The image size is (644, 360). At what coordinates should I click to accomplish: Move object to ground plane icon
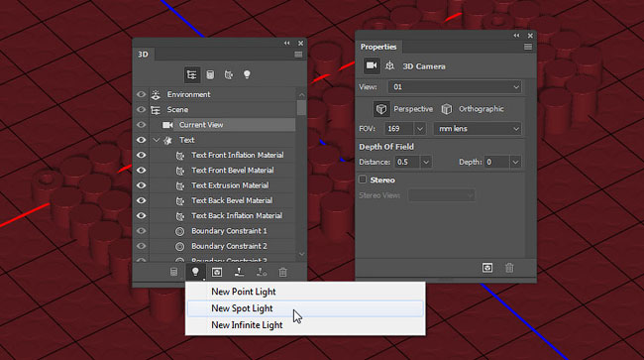tap(239, 272)
